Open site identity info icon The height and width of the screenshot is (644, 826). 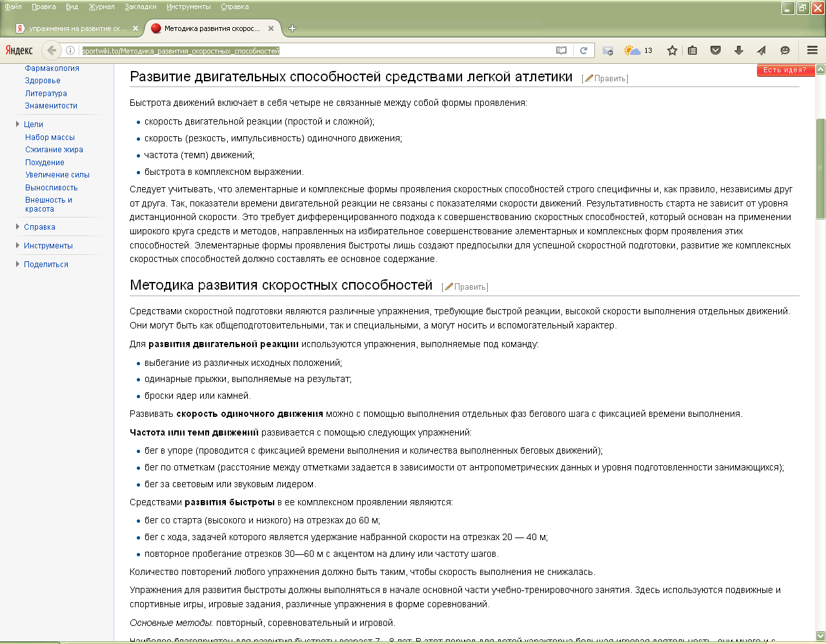(x=71, y=50)
